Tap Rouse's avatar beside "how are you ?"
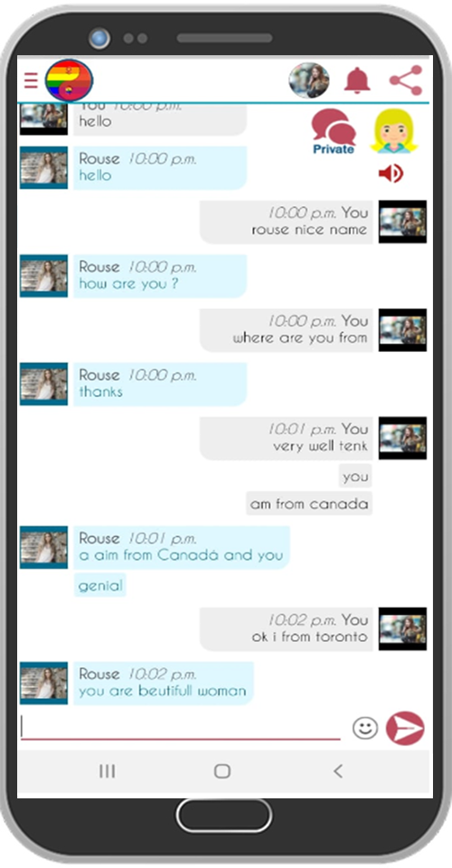452x868 pixels. point(43,276)
